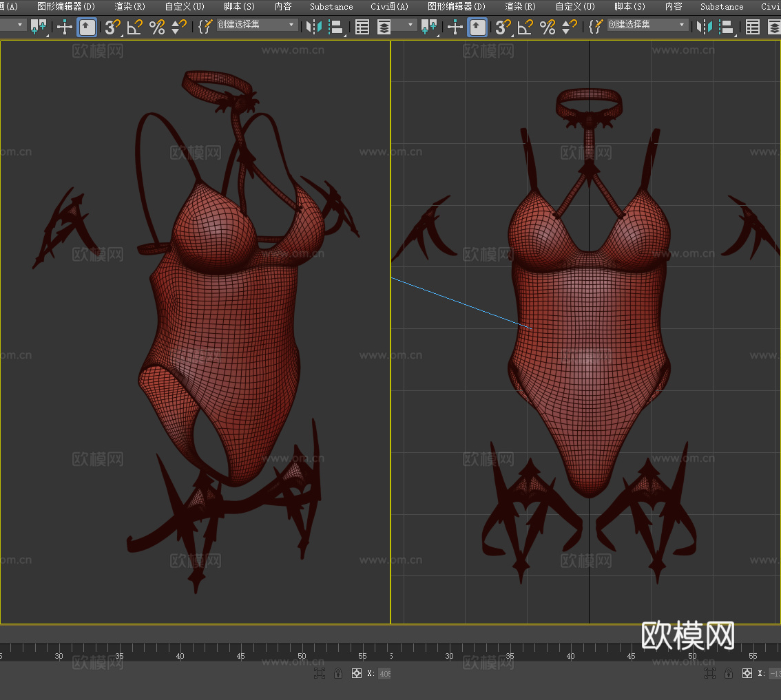Toggle Absolute Mode transform type-in, left pane
781x700 pixels.
(357, 673)
